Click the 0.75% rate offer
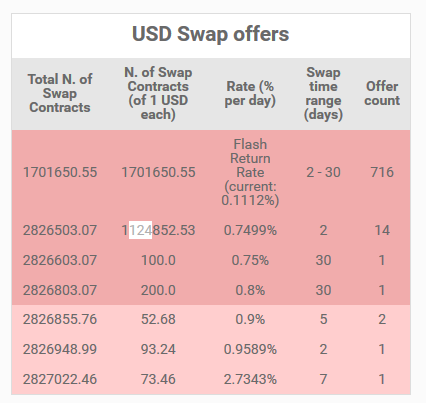Screen dimensions: 426x403 coord(250,260)
